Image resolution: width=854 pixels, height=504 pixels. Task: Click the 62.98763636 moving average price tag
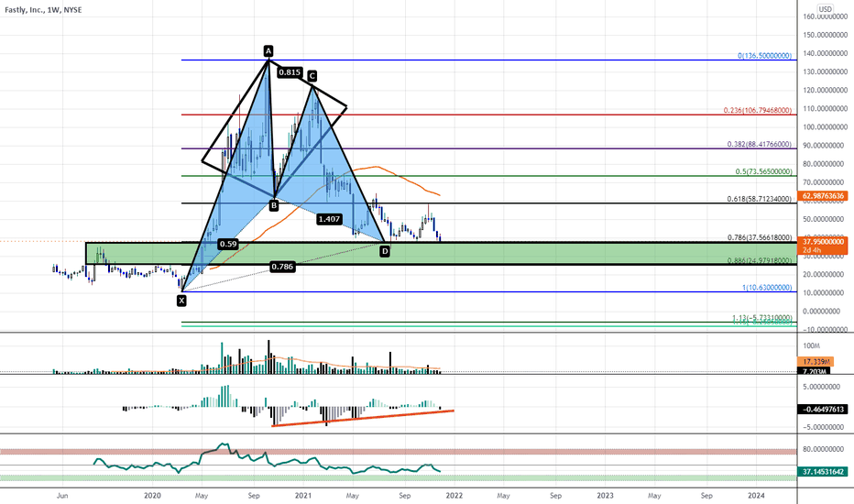[823, 195]
